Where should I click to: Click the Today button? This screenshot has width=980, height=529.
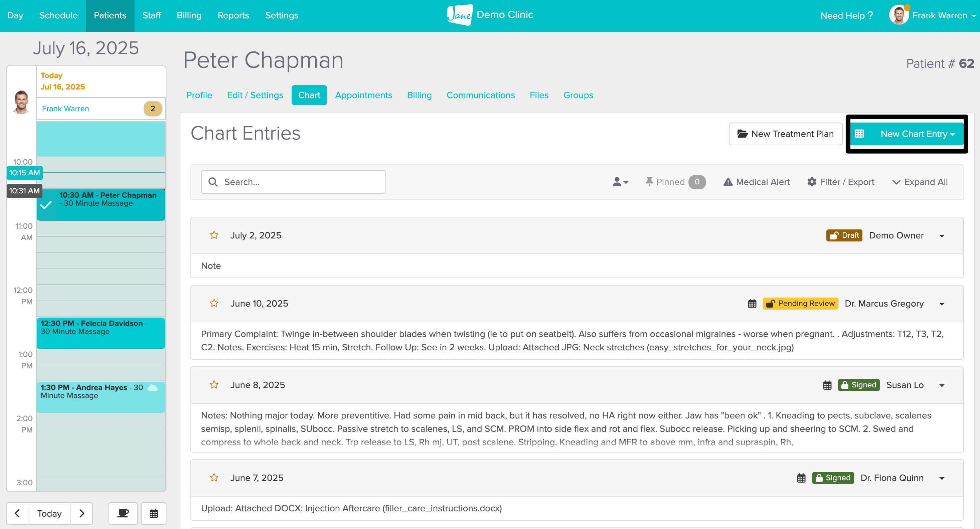tap(49, 513)
